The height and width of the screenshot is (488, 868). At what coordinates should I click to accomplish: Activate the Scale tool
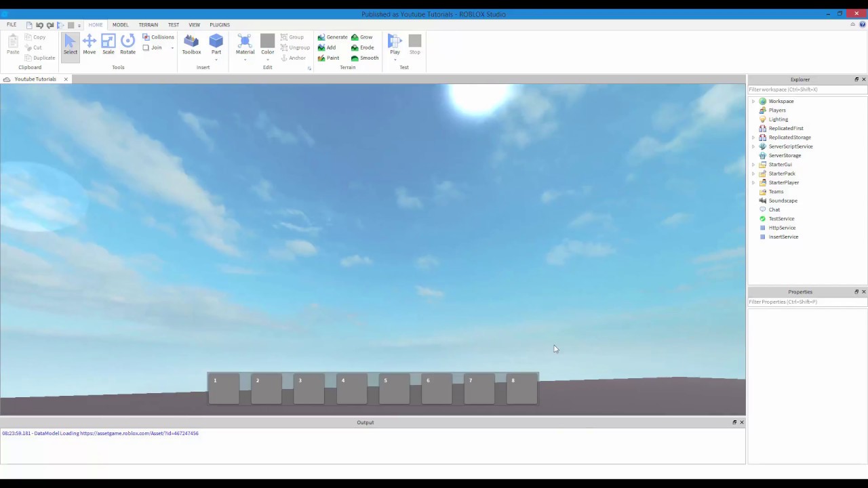[x=108, y=45]
